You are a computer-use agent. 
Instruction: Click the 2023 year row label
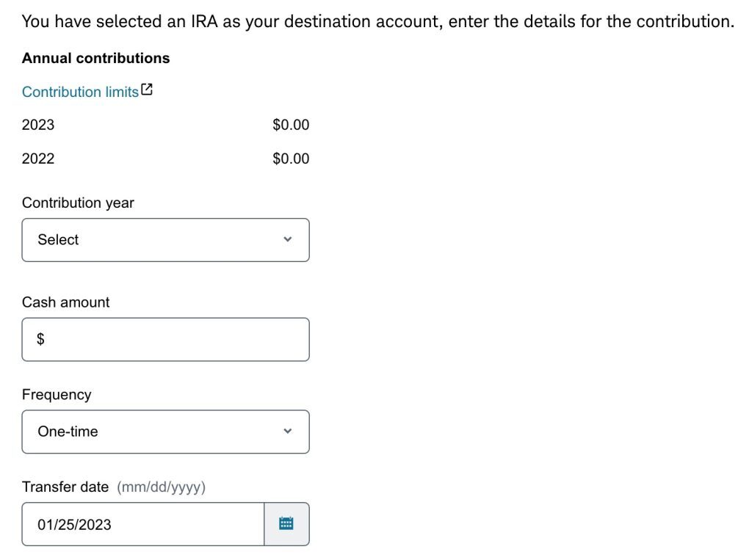[x=38, y=125]
